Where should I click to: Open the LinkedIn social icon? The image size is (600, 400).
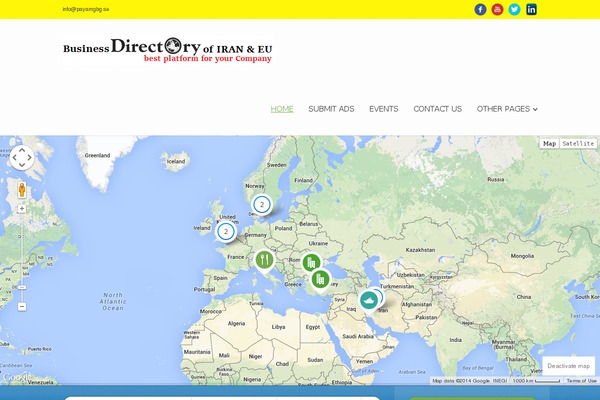coord(531,9)
